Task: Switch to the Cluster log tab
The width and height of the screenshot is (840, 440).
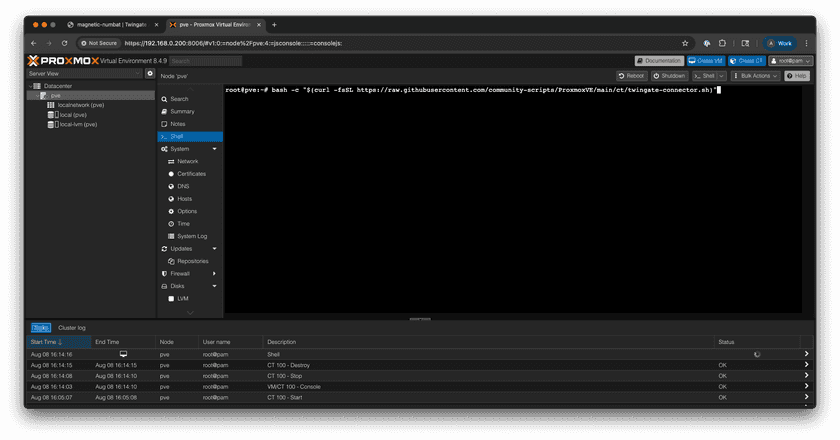Action: tap(72, 327)
